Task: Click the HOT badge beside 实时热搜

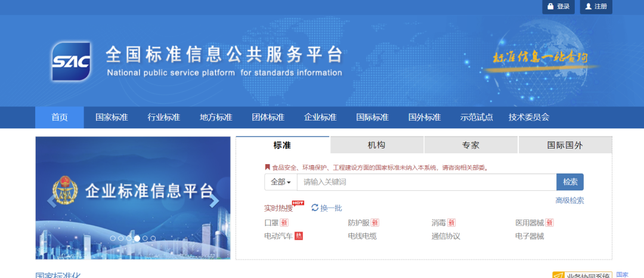Action: (x=298, y=203)
